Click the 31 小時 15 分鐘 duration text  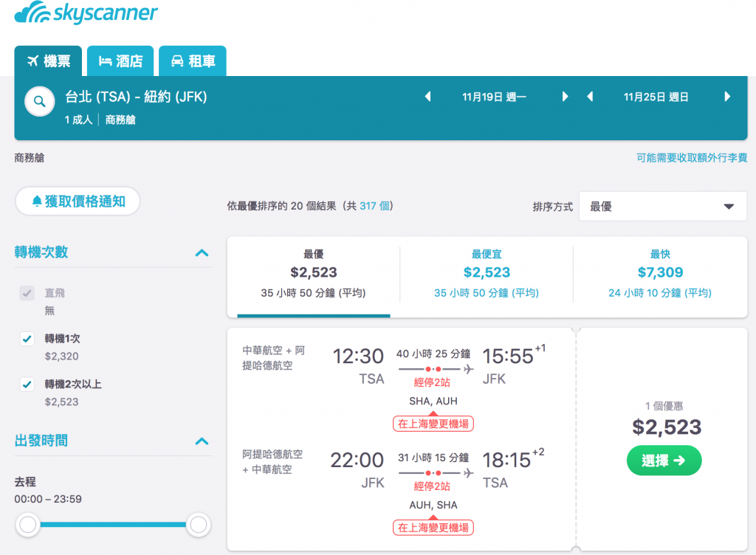click(x=433, y=458)
